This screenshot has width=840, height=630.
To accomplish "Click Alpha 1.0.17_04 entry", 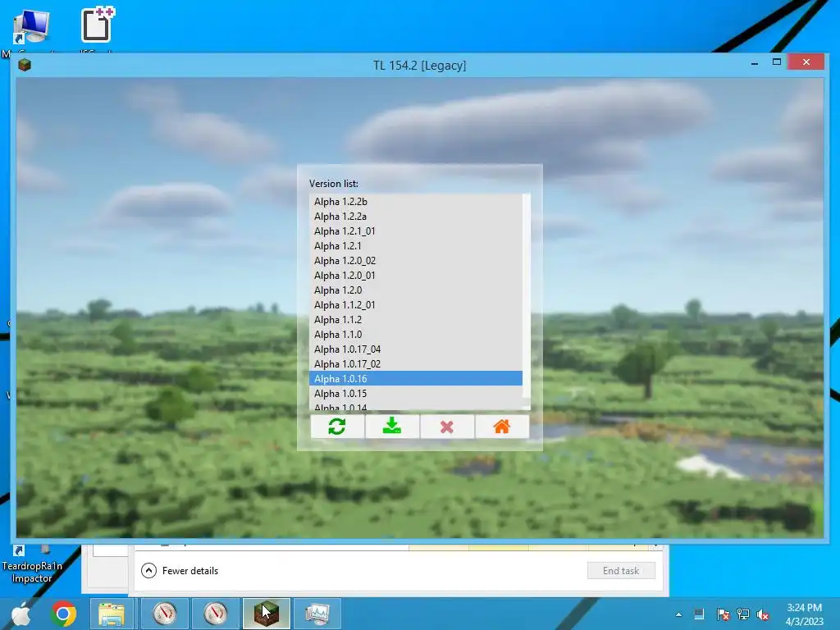I will (416, 349).
